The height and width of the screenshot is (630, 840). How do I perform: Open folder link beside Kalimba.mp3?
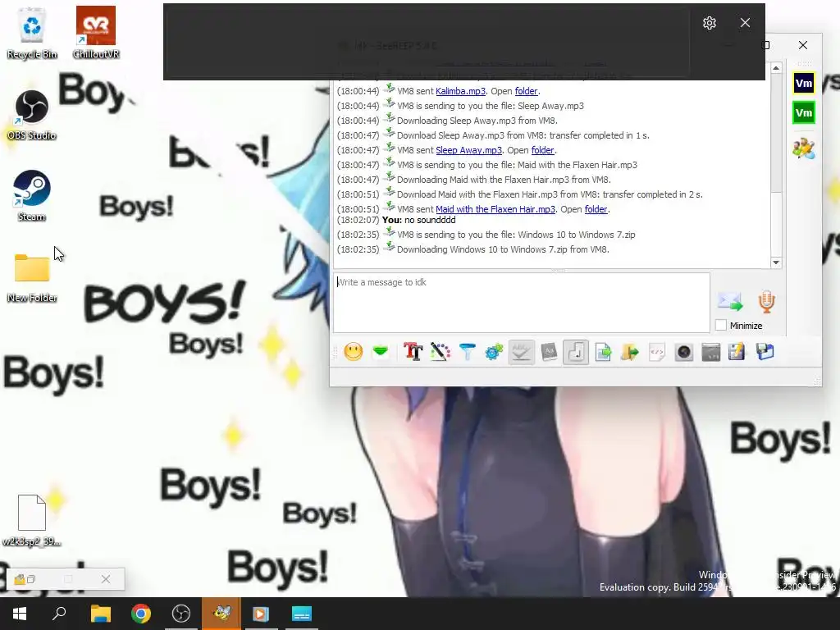point(526,91)
